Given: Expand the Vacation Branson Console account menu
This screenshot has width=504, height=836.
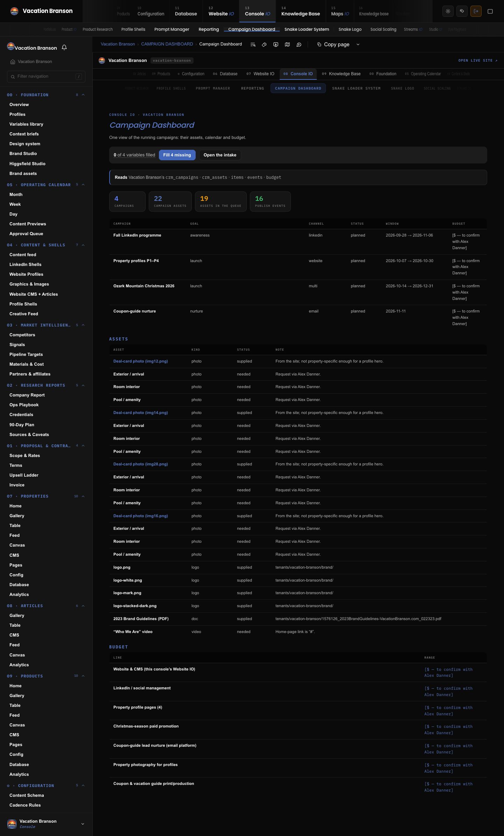Looking at the screenshot, I should click(83, 824).
